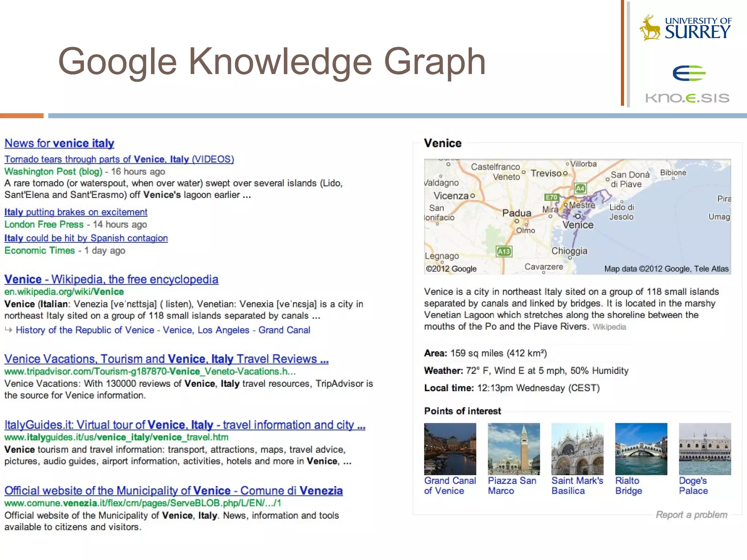
Task: Click the www.comune.venezia.it green URL text
Action: click(x=143, y=503)
